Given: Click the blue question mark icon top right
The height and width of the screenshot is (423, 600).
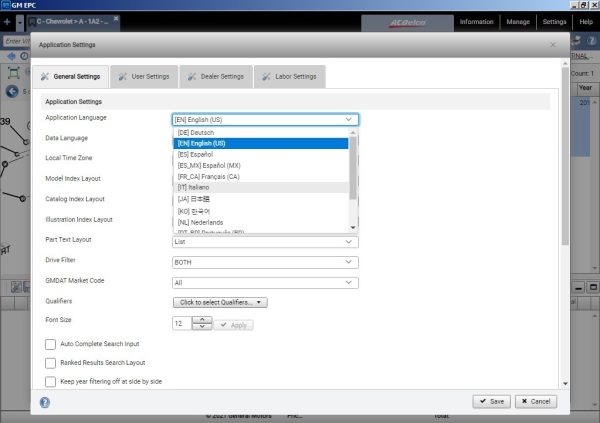Looking at the screenshot, I should (592, 41).
